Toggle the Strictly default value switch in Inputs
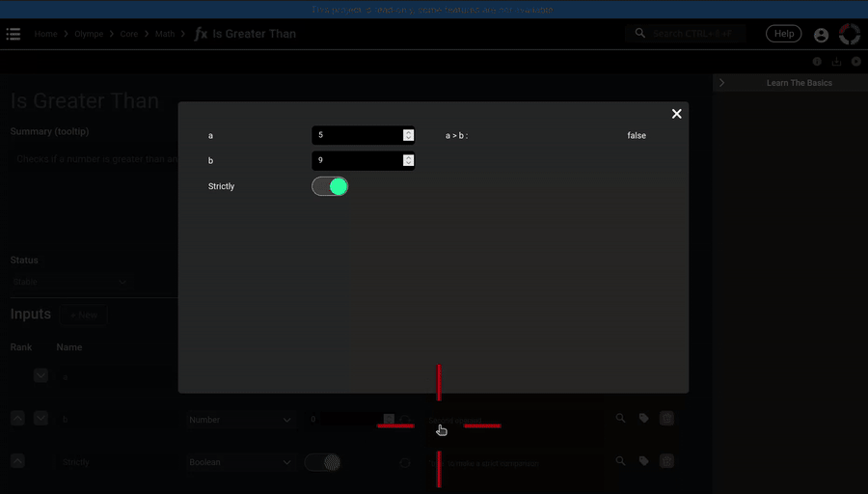This screenshot has height=494, width=868. coord(323,462)
